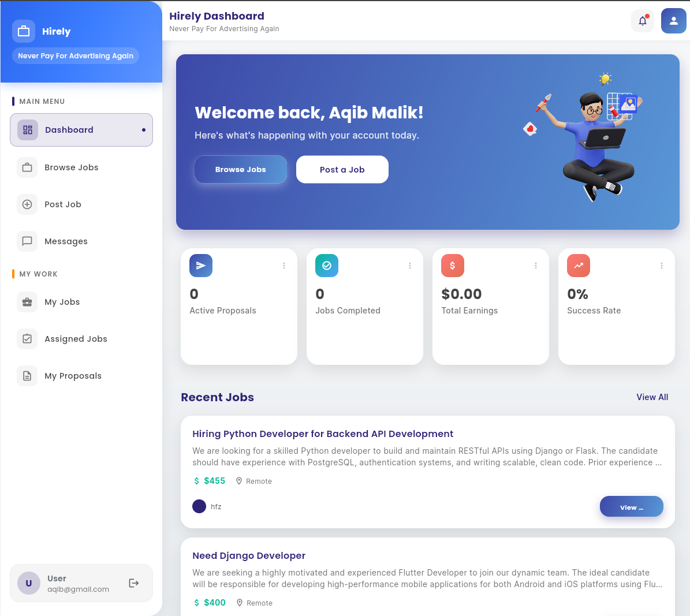View the Python Developer job posting

click(631, 506)
